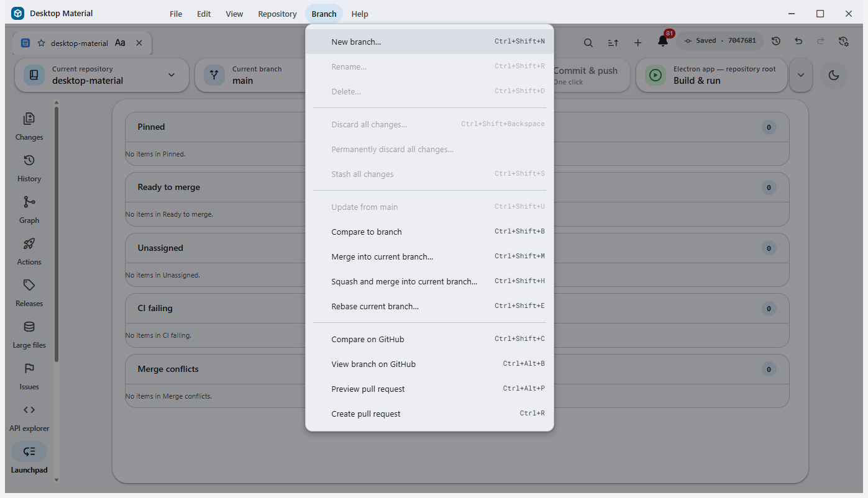Image resolution: width=868 pixels, height=498 pixels.
Task: Star the desktop-material tab
Action: [41, 43]
